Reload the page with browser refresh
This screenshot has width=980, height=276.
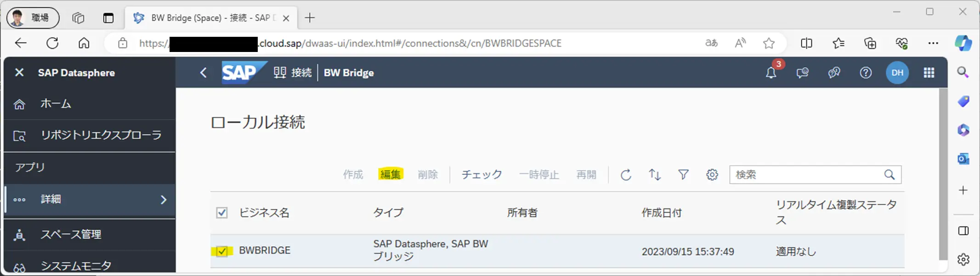pyautogui.click(x=52, y=43)
